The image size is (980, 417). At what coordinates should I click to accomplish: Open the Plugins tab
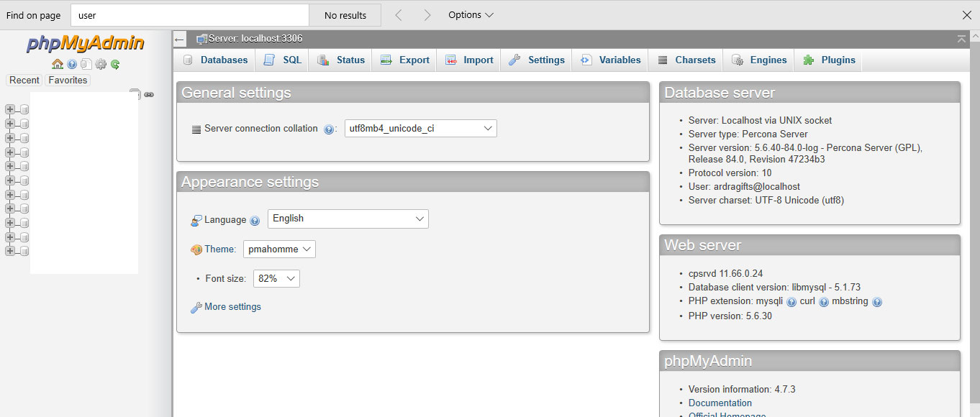tap(829, 60)
